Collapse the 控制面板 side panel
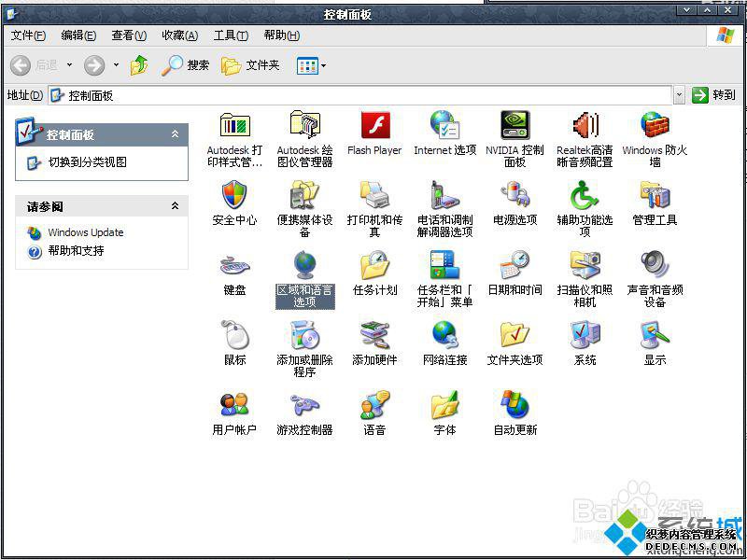The width and height of the screenshot is (747, 560). (x=175, y=134)
